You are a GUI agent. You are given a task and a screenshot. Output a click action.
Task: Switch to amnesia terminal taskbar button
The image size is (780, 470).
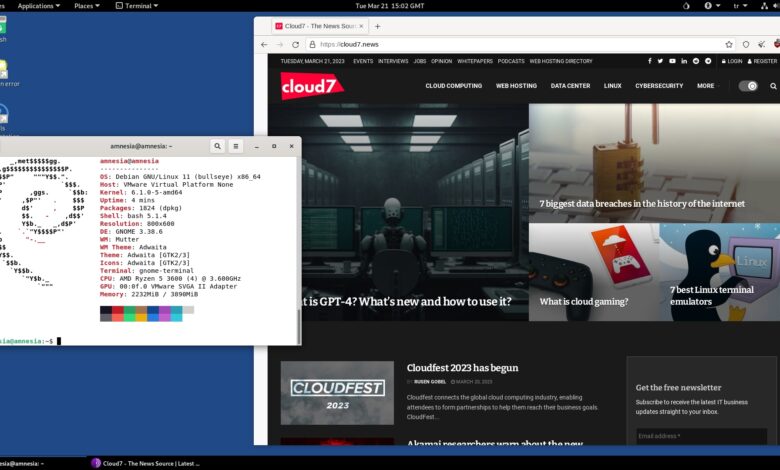[x=22, y=464]
